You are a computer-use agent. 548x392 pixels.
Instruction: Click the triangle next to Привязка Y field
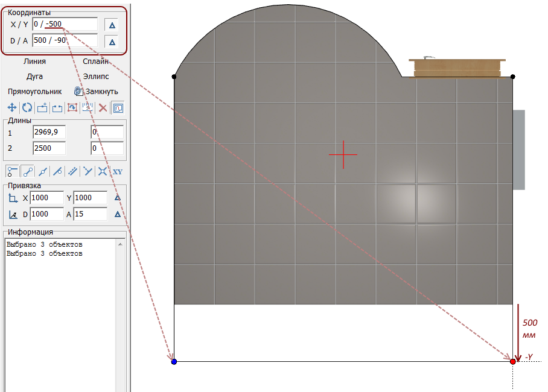pyautogui.click(x=118, y=198)
